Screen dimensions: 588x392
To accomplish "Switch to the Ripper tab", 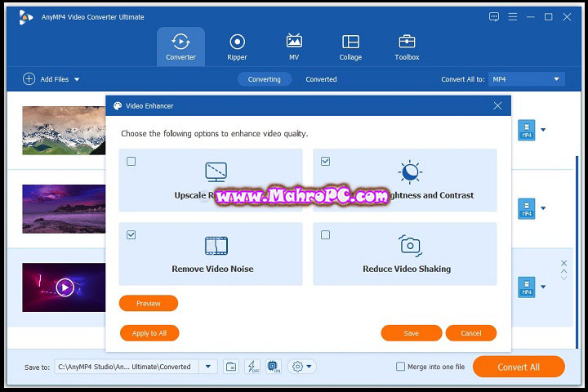I will click(237, 47).
